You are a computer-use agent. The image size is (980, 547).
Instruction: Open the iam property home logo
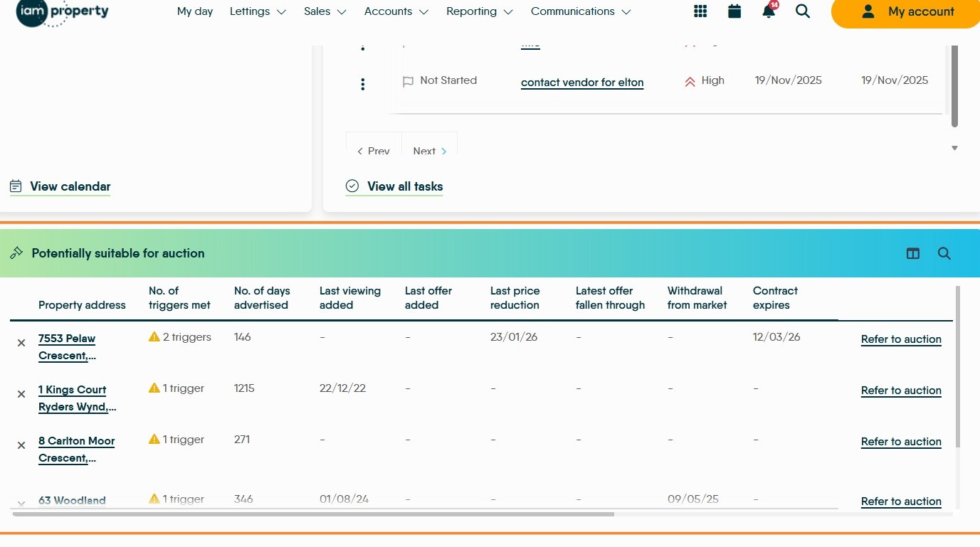click(x=63, y=12)
